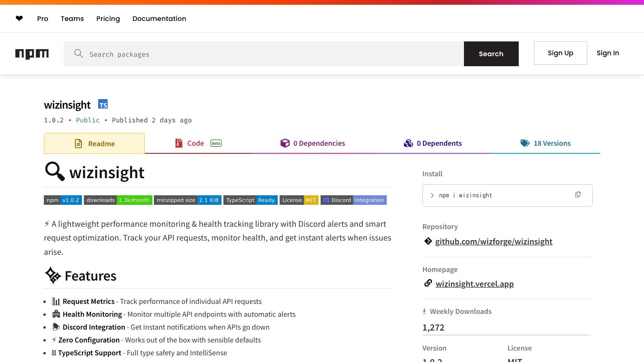Click the homepage chain-link icon
This screenshot has width=644, height=362.
pyautogui.click(x=428, y=283)
